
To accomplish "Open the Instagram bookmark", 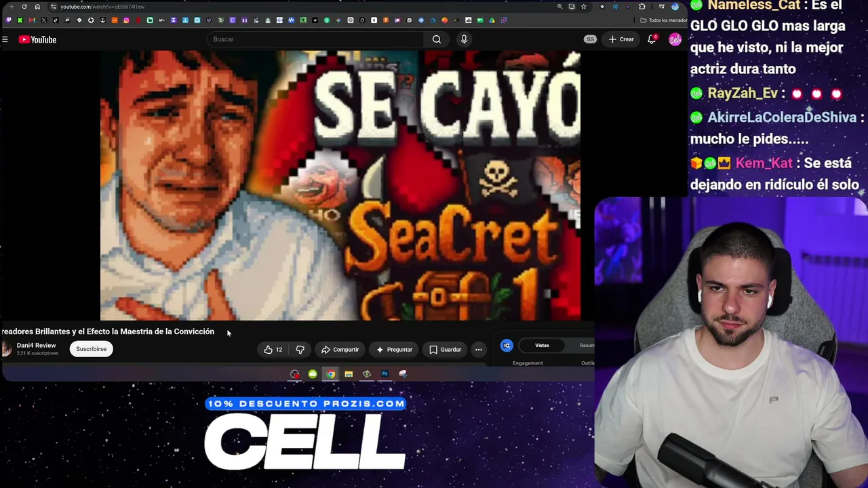I will point(126,20).
